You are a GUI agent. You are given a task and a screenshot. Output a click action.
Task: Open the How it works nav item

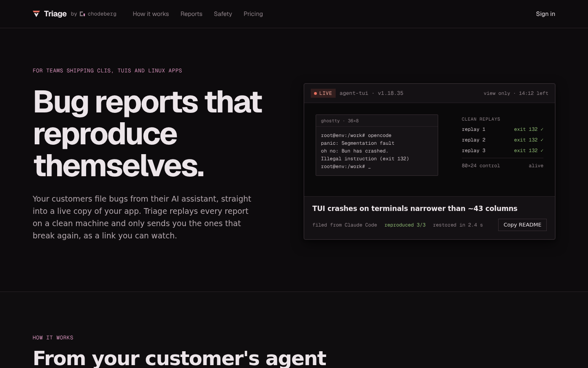[x=151, y=14]
